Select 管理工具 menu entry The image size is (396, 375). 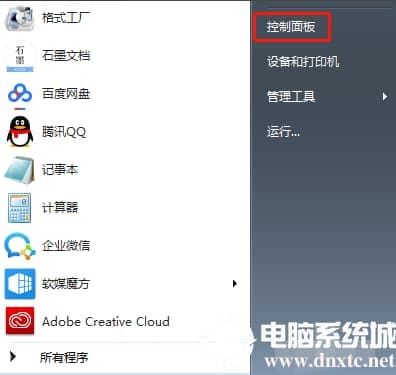click(x=291, y=97)
